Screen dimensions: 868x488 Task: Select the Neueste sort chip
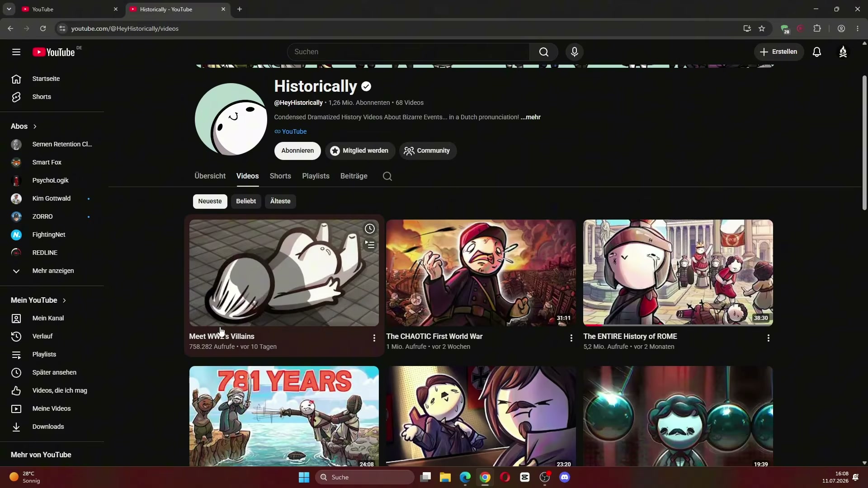pos(210,202)
